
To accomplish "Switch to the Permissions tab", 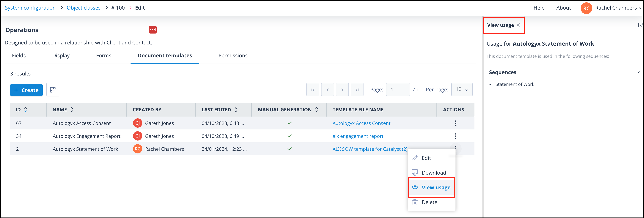I will [233, 55].
